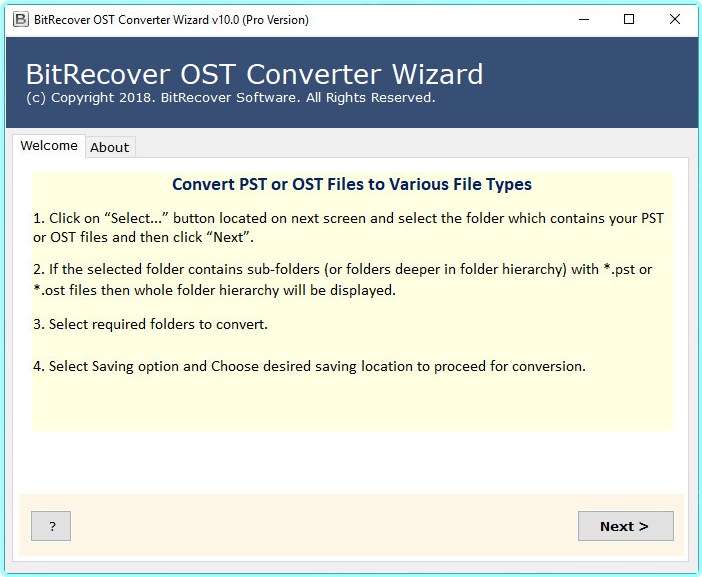
Task: Proceed with the Next > button
Action: click(x=625, y=526)
